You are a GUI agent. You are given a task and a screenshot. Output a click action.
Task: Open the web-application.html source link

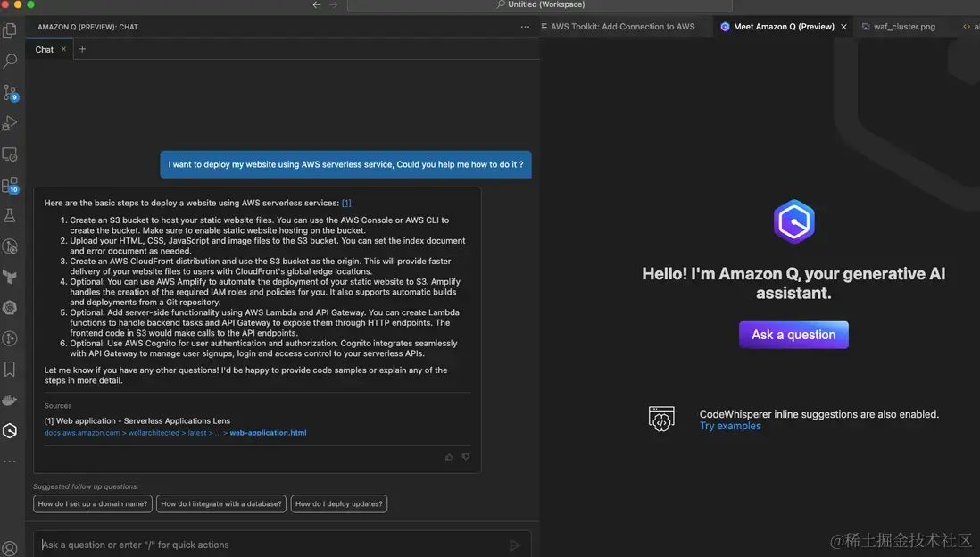tap(268, 433)
